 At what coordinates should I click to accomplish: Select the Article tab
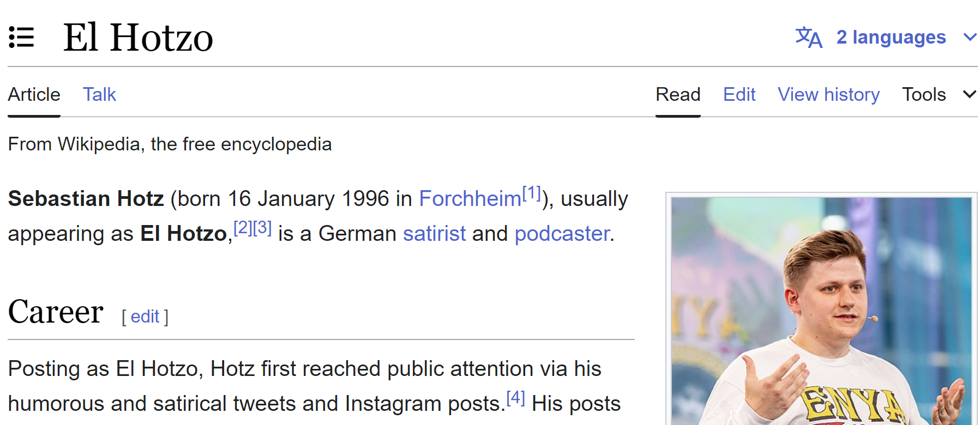(x=34, y=94)
